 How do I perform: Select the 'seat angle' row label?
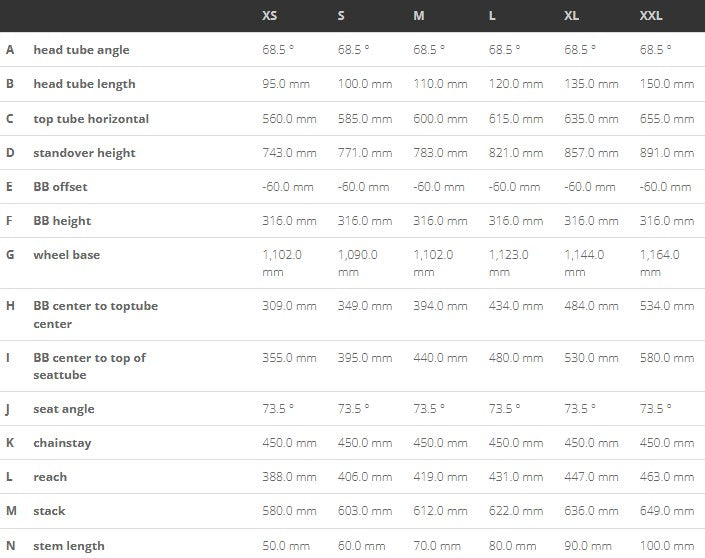click(x=67, y=409)
